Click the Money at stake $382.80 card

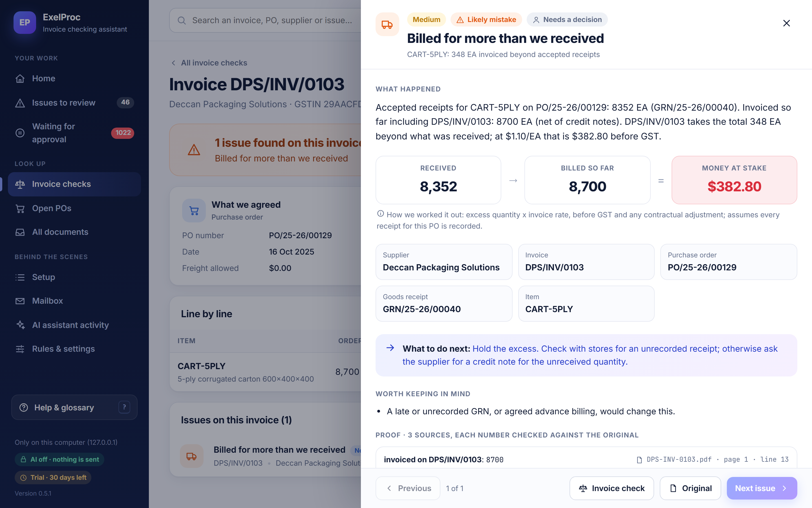point(734,180)
